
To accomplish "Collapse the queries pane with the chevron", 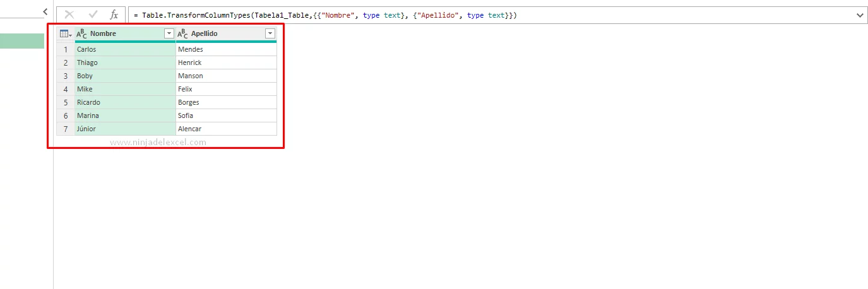I will [45, 11].
